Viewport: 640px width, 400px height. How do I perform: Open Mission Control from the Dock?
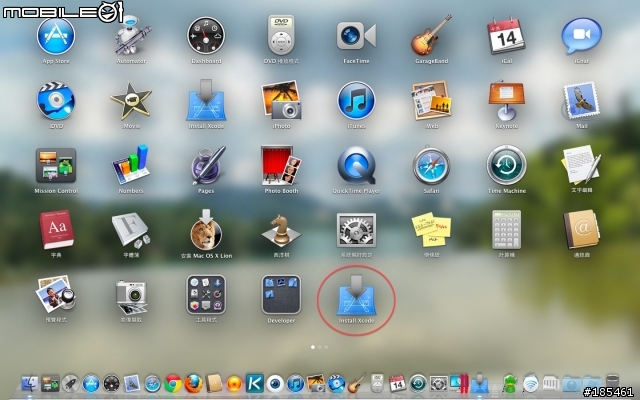pos(50,384)
